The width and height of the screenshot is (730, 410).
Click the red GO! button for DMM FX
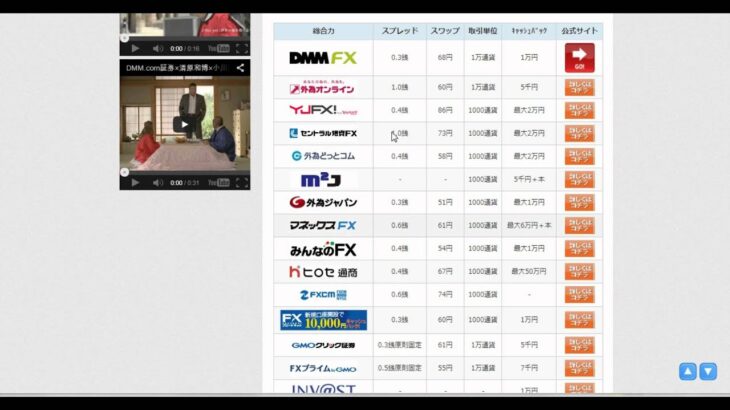[578, 58]
